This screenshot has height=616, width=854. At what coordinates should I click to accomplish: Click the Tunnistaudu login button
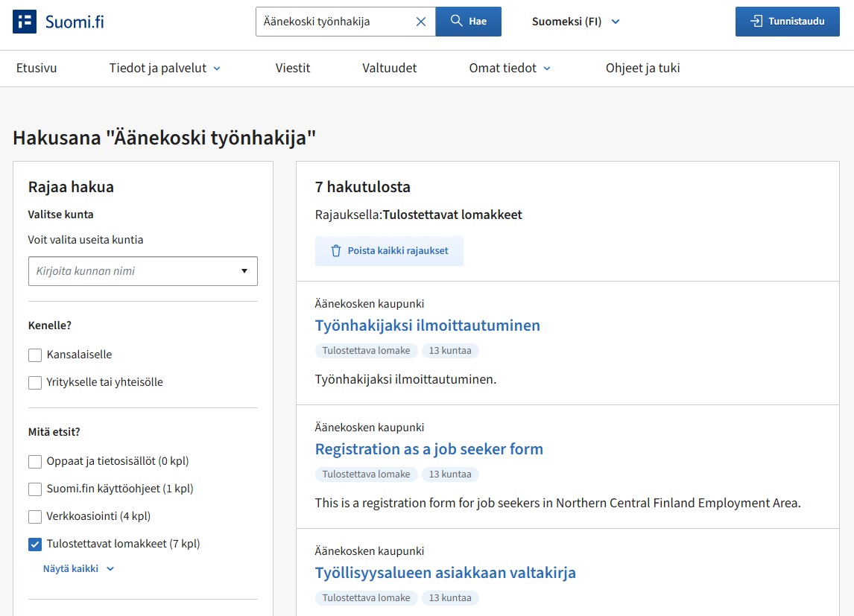787,22
